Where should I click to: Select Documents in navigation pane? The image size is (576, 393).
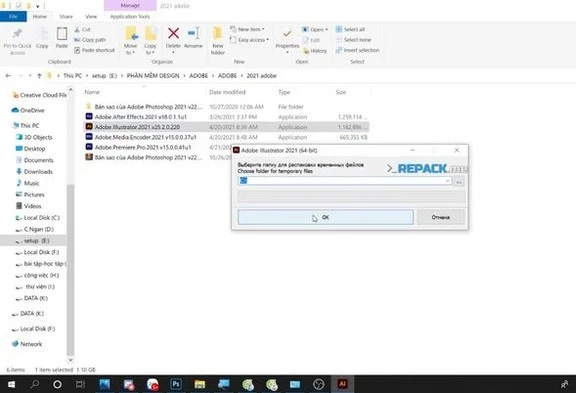click(35, 160)
